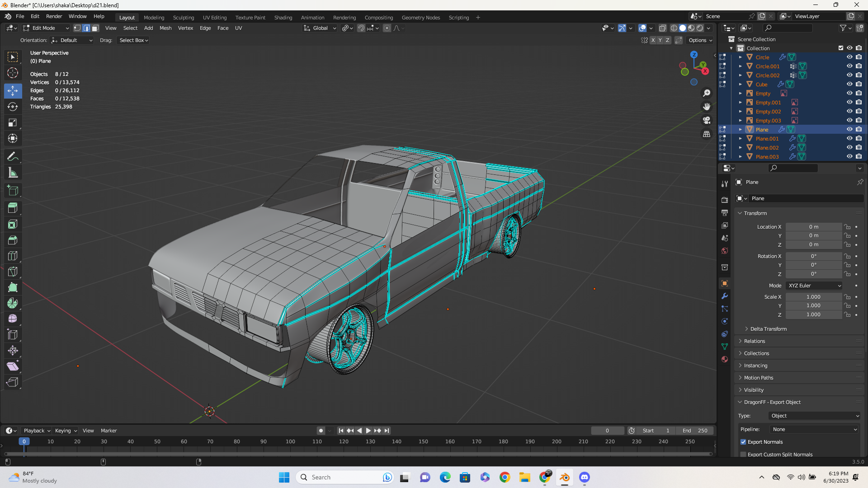
Task: Select the Extrude Region tool
Action: coord(13,208)
